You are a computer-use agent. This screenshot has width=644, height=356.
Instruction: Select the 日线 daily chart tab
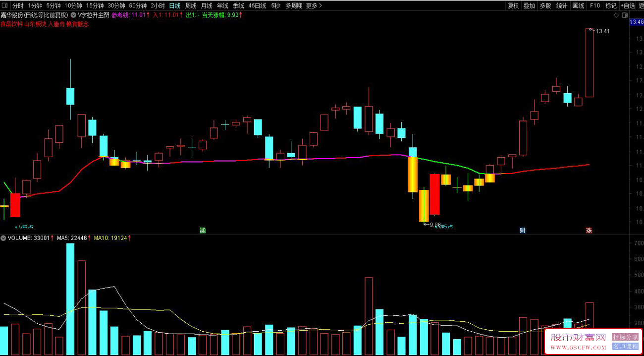(x=175, y=5)
